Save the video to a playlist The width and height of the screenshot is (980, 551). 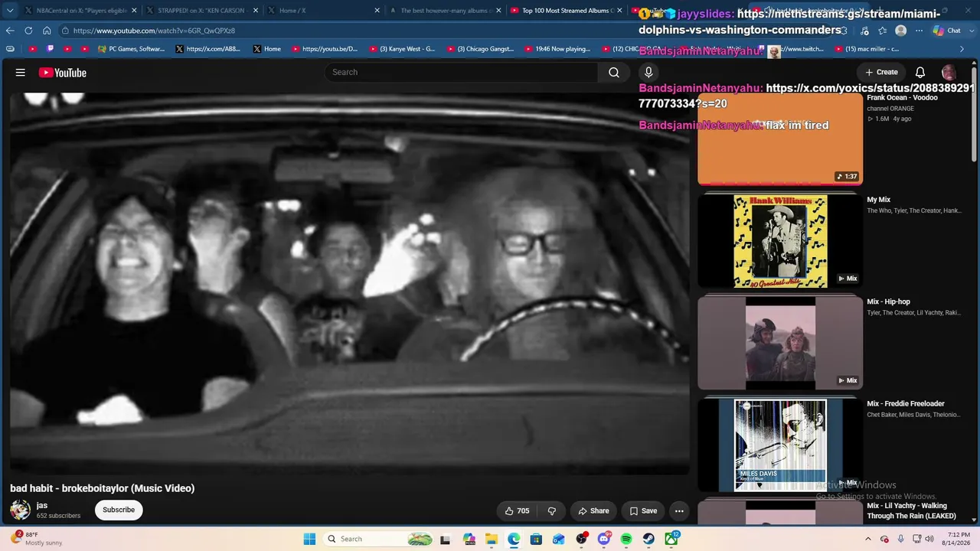pos(643,510)
